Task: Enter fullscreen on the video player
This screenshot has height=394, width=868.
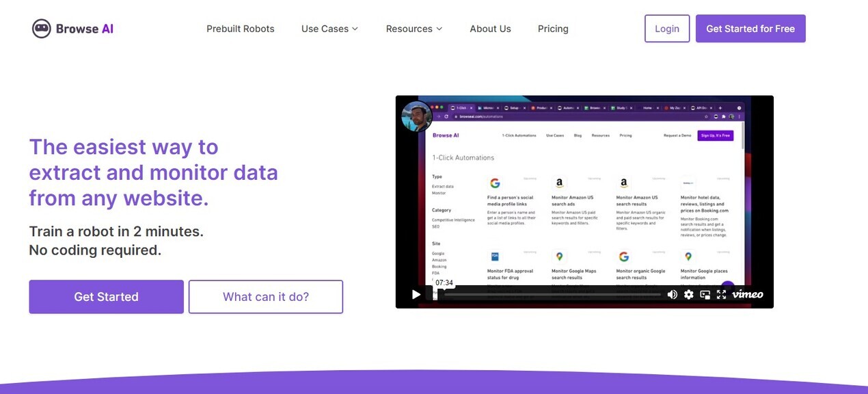Action: (721, 294)
